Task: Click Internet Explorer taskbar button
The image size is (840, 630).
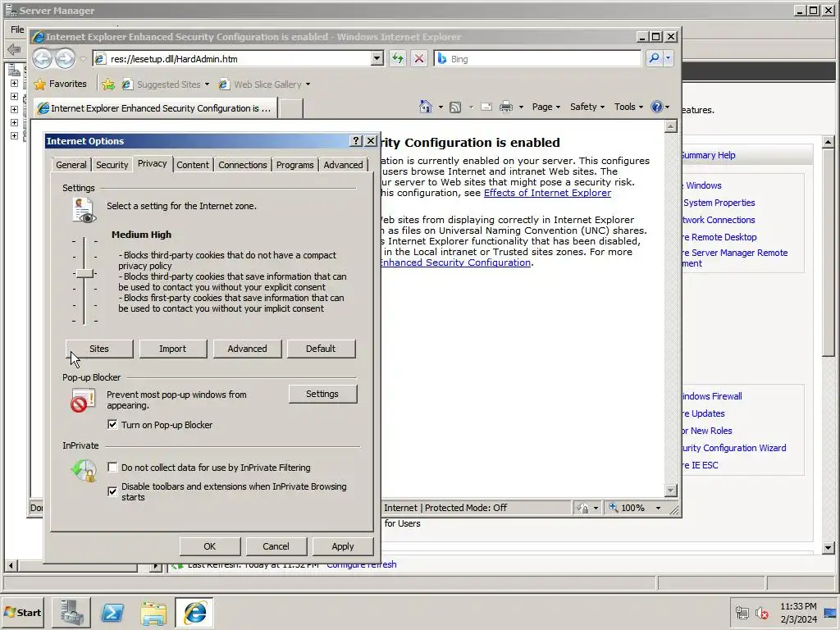Action: pyautogui.click(x=194, y=612)
